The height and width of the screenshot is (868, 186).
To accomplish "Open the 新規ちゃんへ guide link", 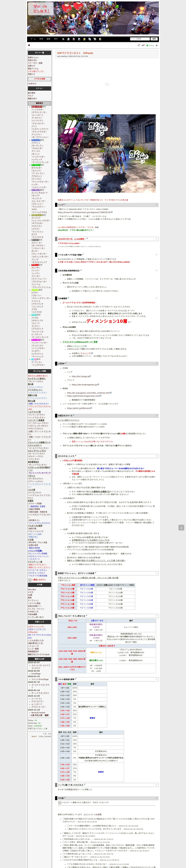I will tap(33, 58).
